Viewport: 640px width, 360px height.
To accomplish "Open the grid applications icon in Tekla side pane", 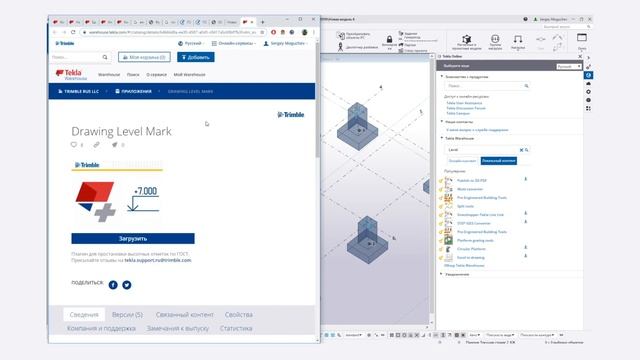I will (588, 109).
